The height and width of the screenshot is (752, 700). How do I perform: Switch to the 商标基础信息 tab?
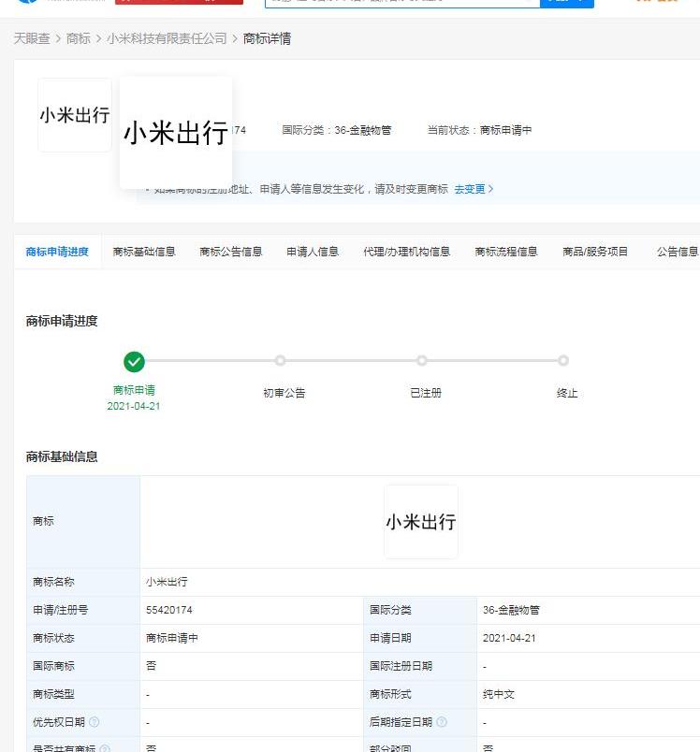pos(144,252)
